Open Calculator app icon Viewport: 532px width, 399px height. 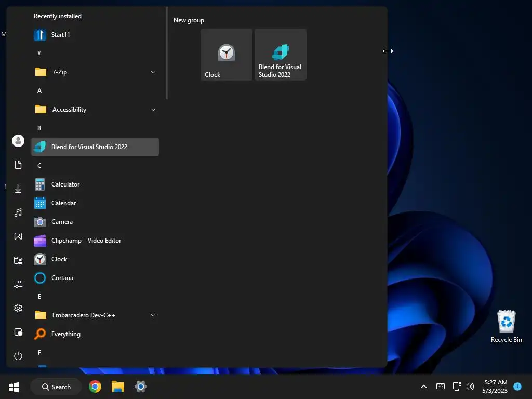click(x=40, y=184)
